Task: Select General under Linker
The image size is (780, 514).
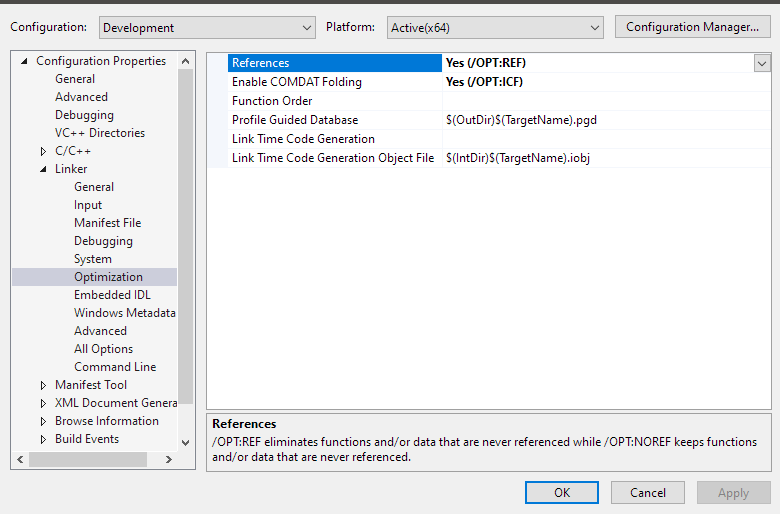Action: 94,187
